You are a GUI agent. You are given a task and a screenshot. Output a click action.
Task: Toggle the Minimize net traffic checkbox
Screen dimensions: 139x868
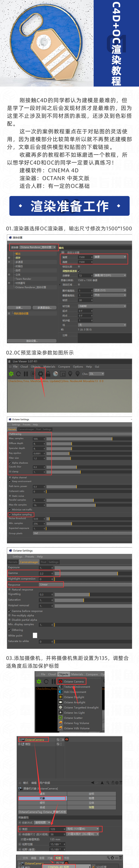pos(10,509)
